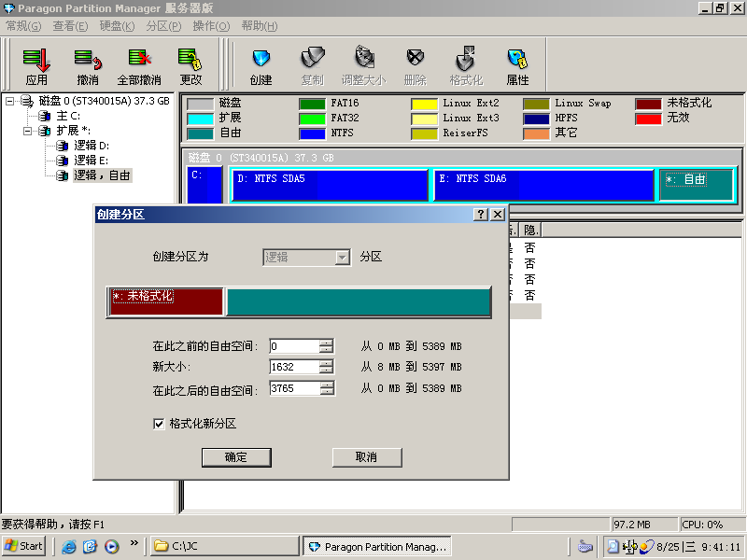The image size is (747, 560).
Task: Click the CPU: 0% status bar entry
Action: 712,525
